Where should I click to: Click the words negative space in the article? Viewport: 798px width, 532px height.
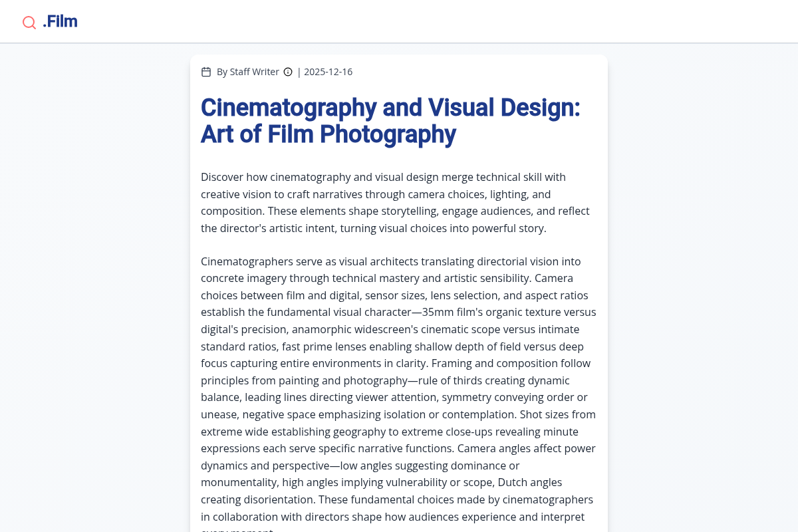[275, 414]
